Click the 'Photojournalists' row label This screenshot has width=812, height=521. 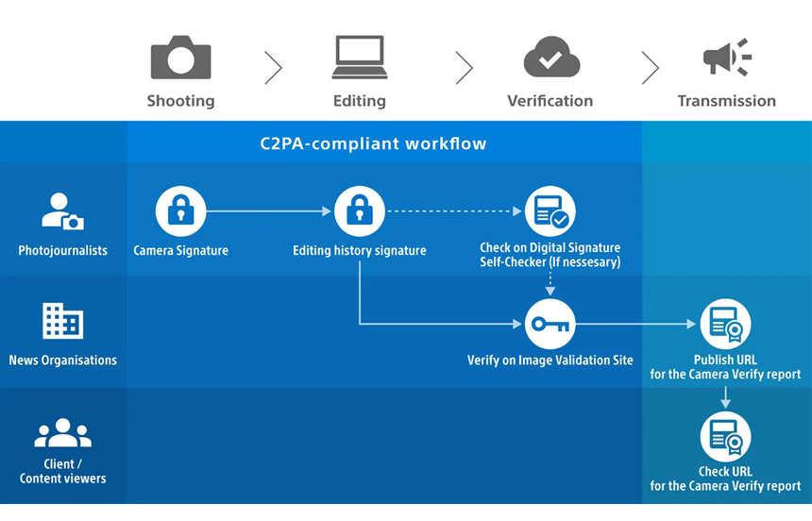62,251
